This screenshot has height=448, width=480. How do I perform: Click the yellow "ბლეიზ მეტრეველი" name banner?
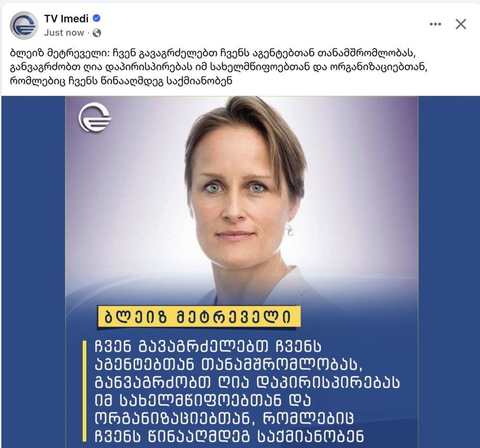(198, 317)
